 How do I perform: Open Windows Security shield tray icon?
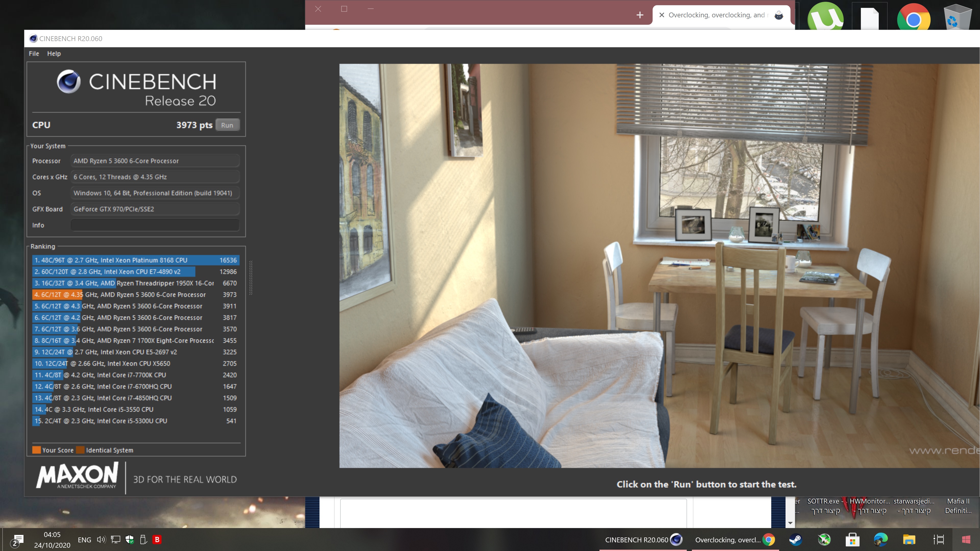[130, 540]
